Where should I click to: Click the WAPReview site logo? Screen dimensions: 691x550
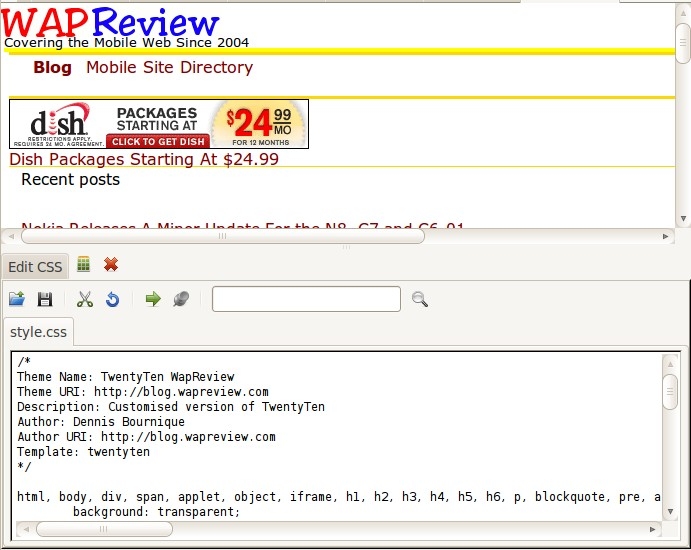(x=110, y=22)
